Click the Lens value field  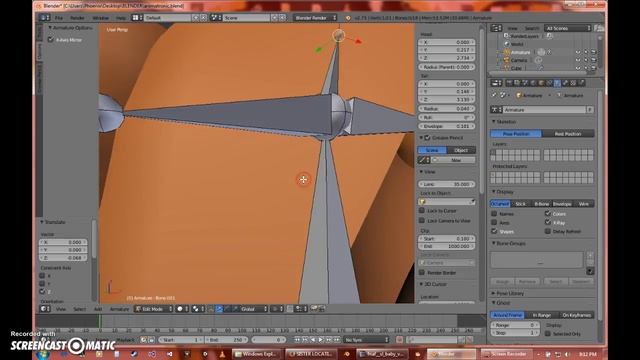447,184
